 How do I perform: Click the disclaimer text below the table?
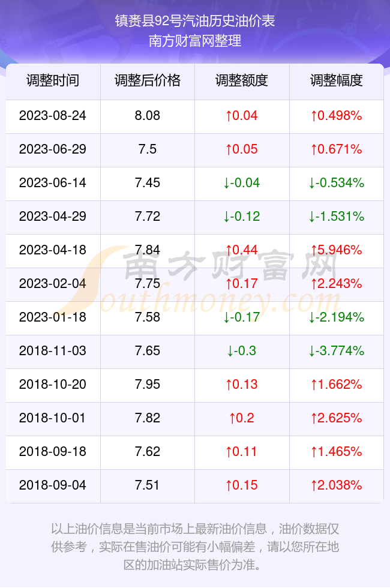click(x=195, y=547)
